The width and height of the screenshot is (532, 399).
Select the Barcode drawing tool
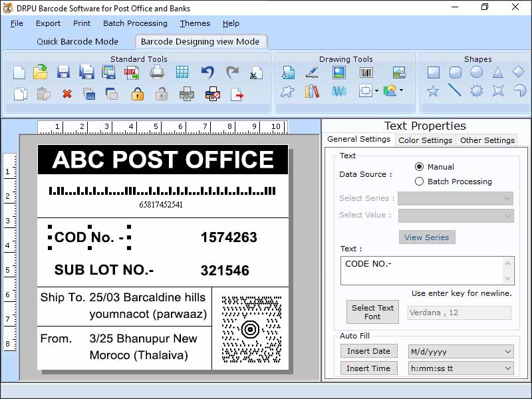[x=366, y=72]
